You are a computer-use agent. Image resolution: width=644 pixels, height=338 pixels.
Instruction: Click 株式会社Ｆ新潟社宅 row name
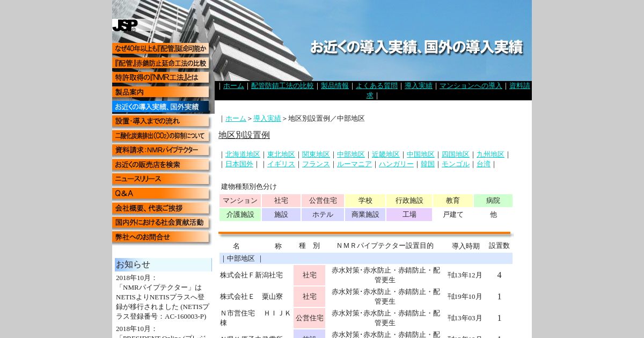click(251, 275)
